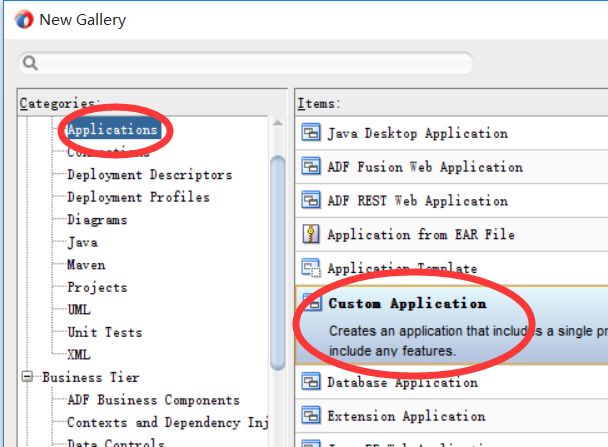Select the Projects category

point(97,287)
